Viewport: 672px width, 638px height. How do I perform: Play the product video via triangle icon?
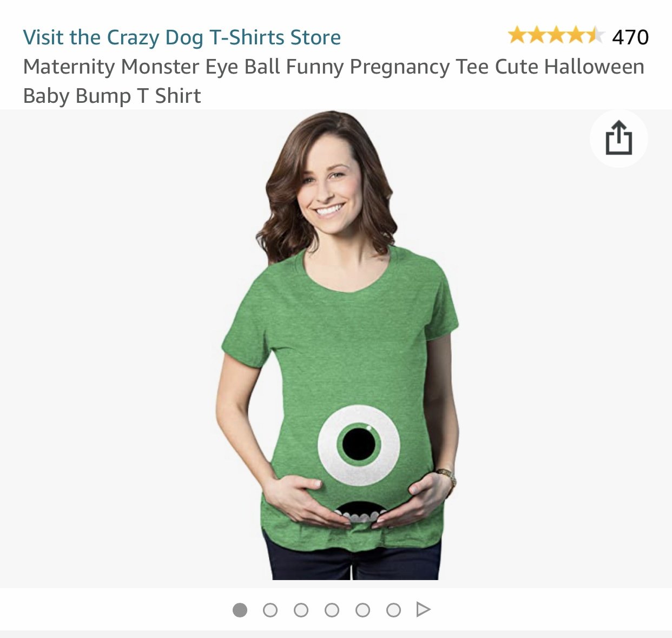pos(423,610)
